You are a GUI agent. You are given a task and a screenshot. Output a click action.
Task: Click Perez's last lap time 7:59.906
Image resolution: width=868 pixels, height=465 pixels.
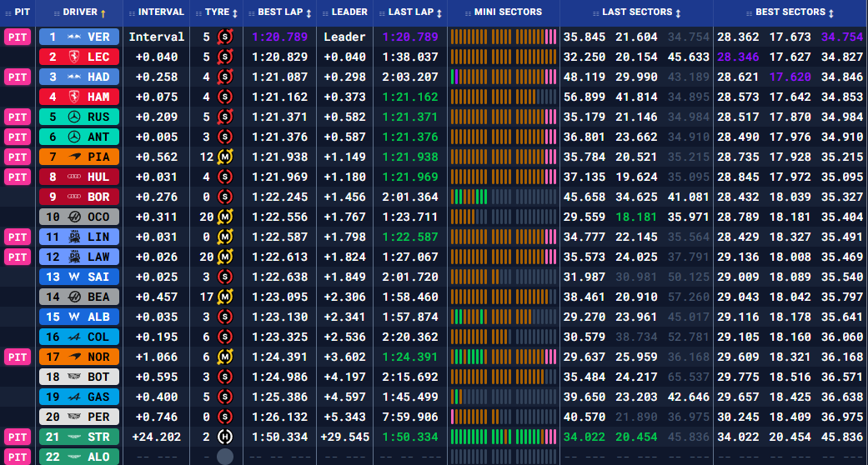[x=409, y=417]
